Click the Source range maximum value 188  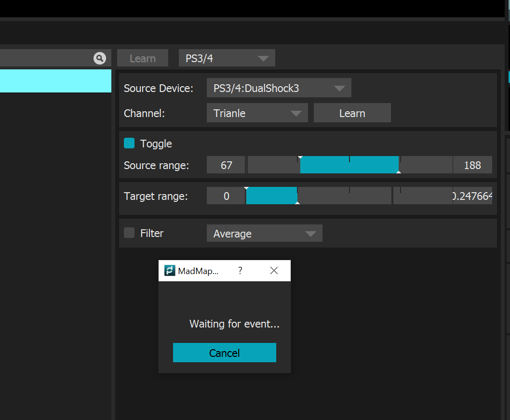point(472,165)
